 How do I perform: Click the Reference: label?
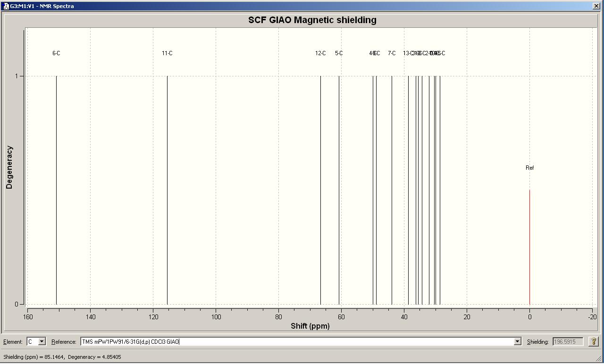click(64, 342)
